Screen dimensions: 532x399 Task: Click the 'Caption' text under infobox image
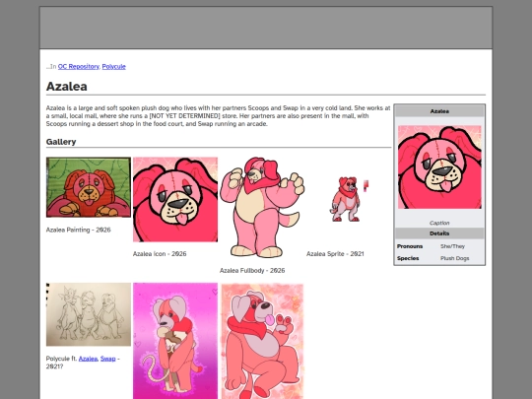[439, 223]
